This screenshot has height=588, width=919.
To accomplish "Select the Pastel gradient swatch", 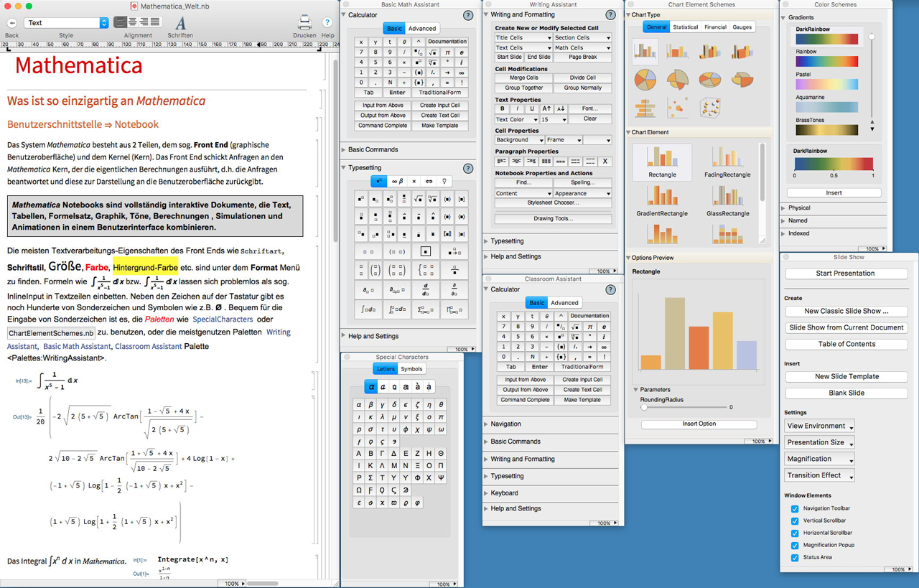I will 826,85.
